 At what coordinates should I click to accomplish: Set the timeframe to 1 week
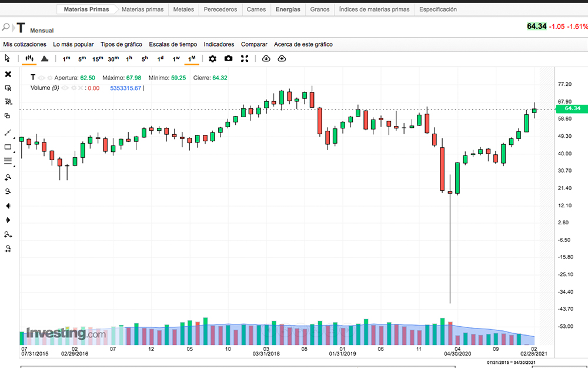[176, 59]
